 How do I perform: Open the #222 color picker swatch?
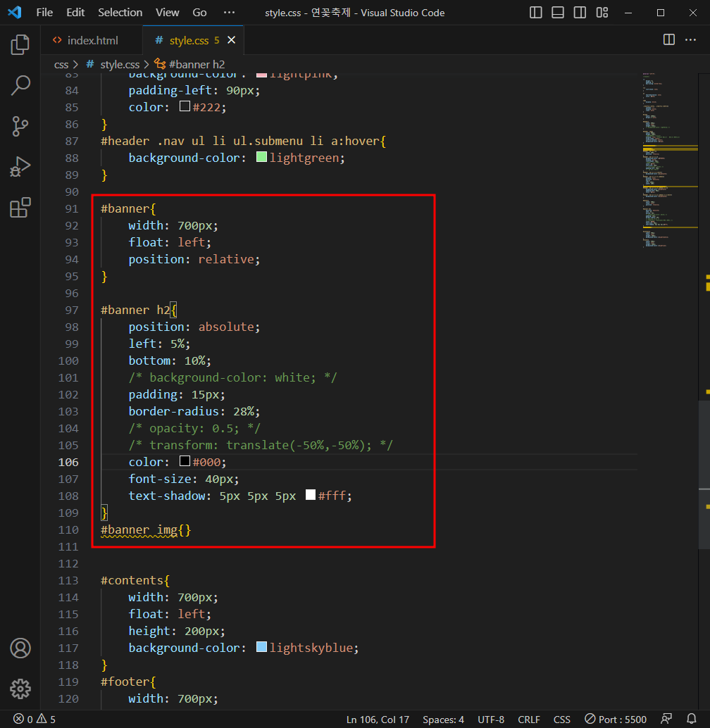pyautogui.click(x=185, y=106)
